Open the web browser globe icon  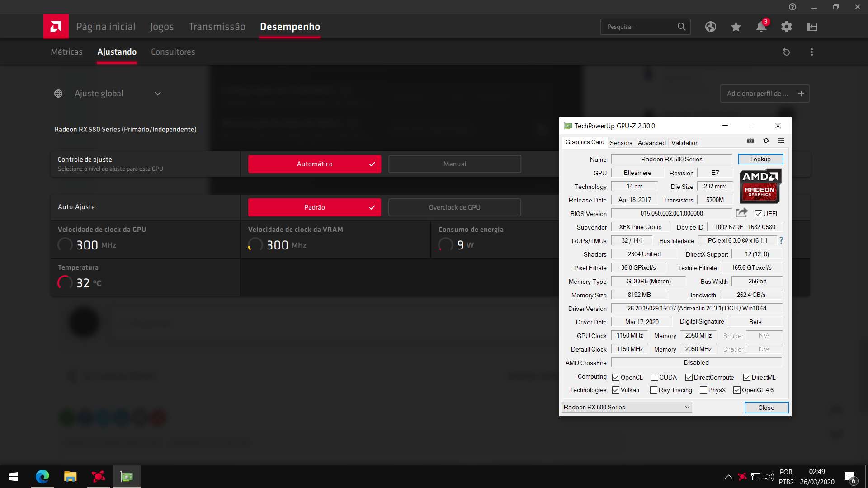pos(711,27)
